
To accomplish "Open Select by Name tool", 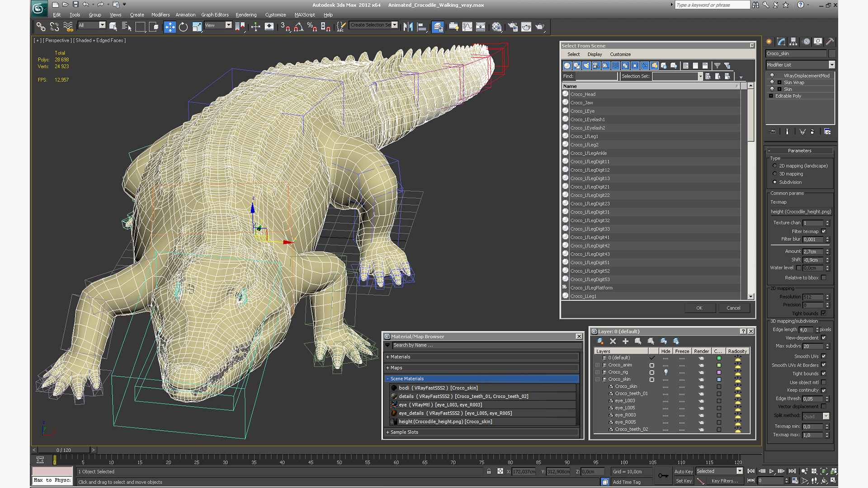I will coord(127,27).
